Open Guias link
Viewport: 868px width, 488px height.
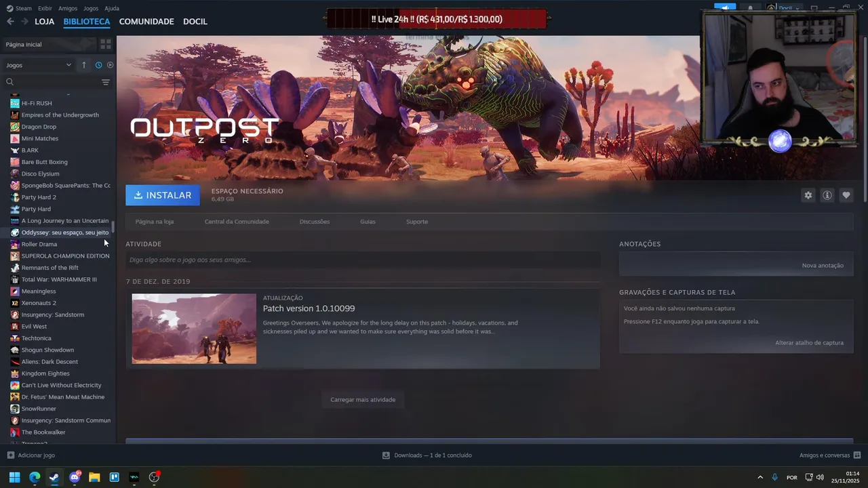(x=368, y=222)
